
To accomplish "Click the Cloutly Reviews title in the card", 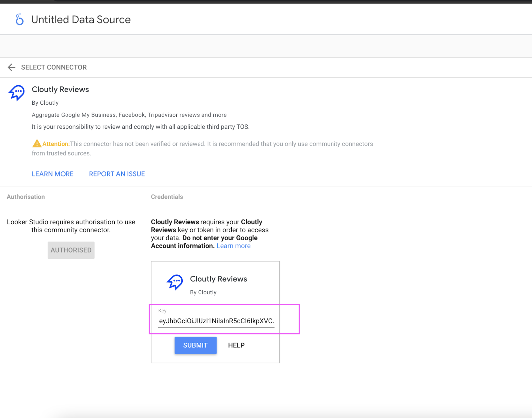I will (218, 279).
